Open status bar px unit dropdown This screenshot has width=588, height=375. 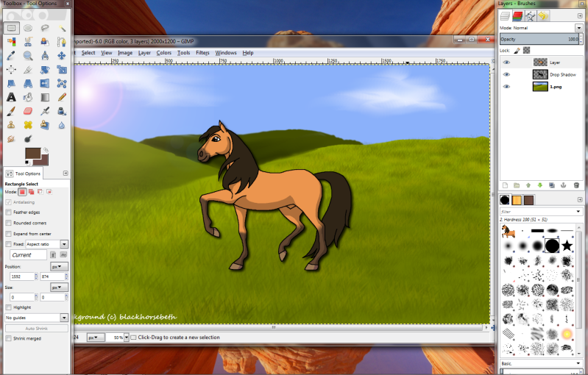point(96,337)
